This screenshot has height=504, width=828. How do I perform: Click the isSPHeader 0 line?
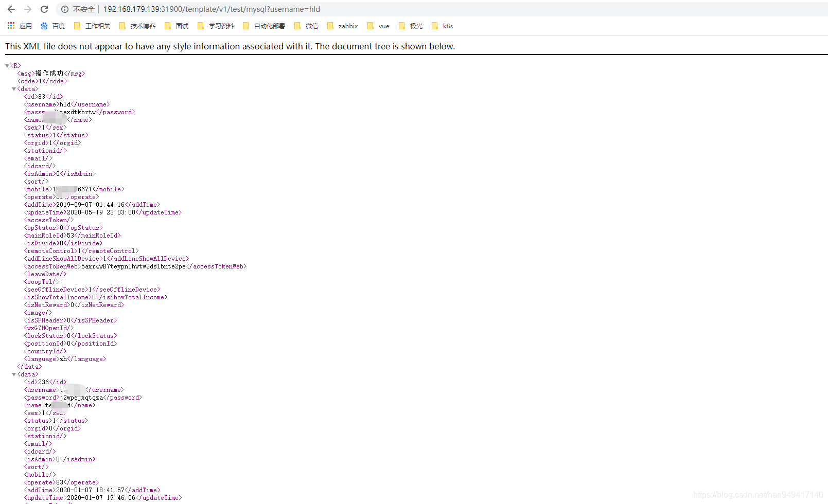pos(71,320)
